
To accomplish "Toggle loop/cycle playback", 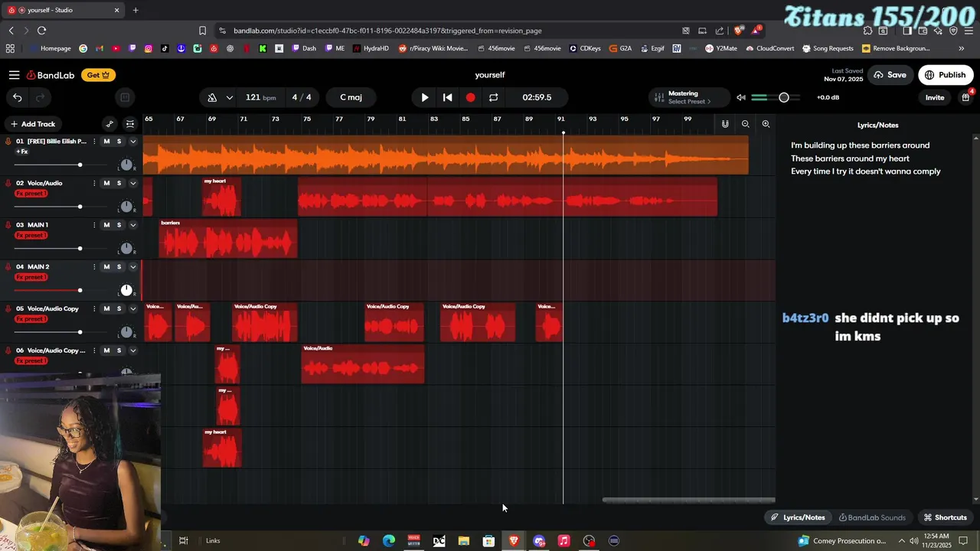I will (x=493, y=97).
